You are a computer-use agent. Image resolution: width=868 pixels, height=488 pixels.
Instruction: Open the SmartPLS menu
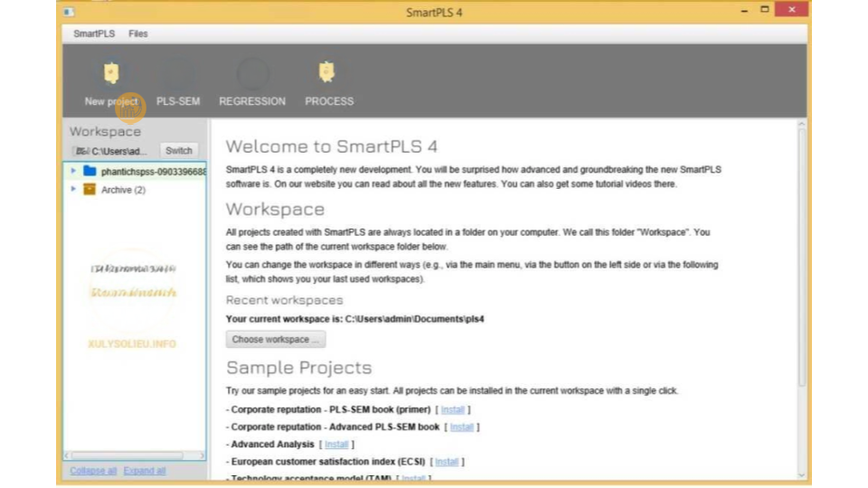94,33
